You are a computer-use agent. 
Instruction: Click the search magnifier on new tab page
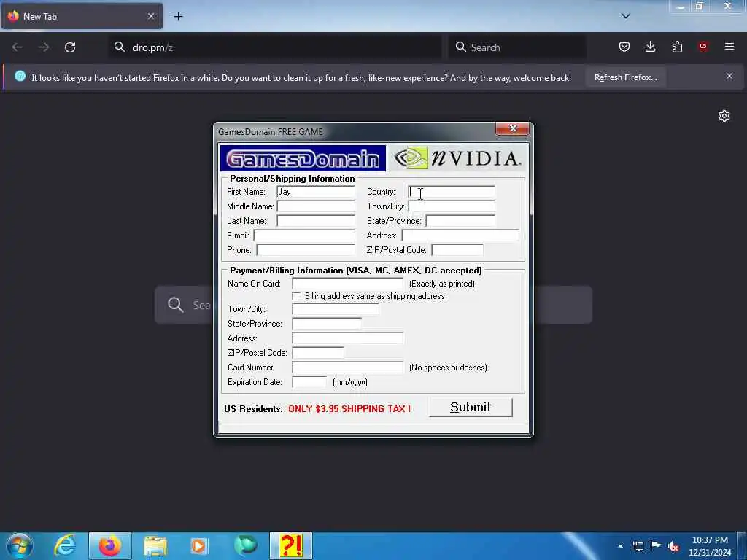coord(175,305)
